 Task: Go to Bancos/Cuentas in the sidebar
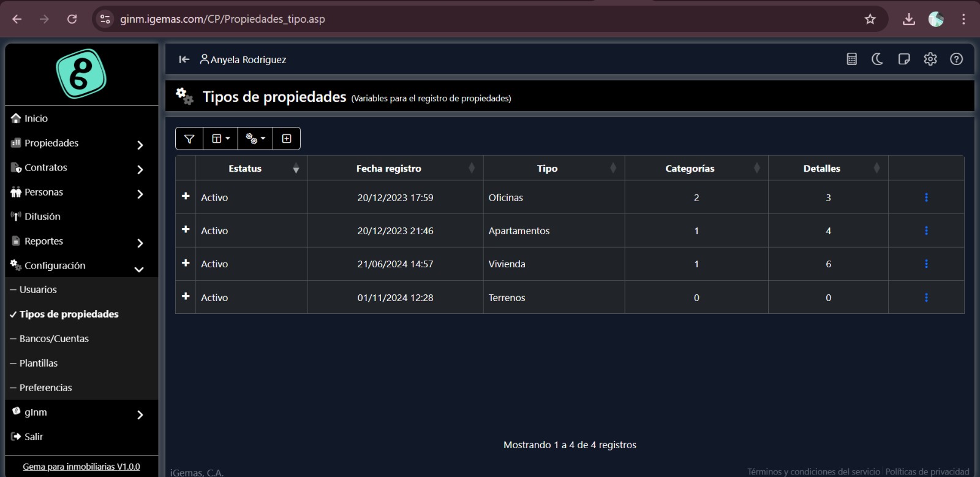pos(54,338)
